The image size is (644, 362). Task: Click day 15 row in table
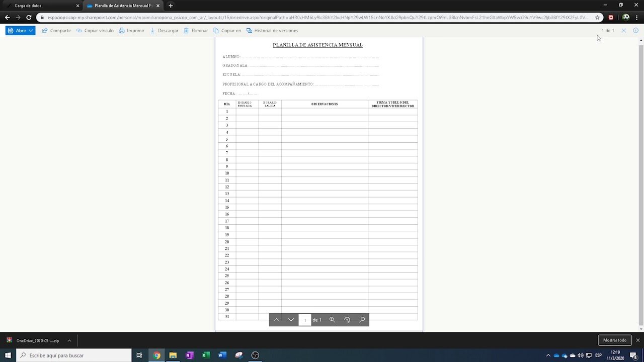coord(317,207)
